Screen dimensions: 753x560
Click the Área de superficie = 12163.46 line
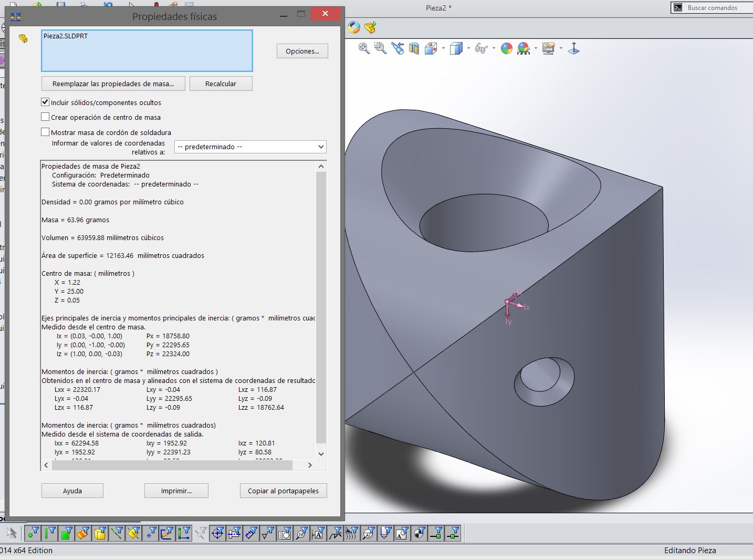(123, 255)
